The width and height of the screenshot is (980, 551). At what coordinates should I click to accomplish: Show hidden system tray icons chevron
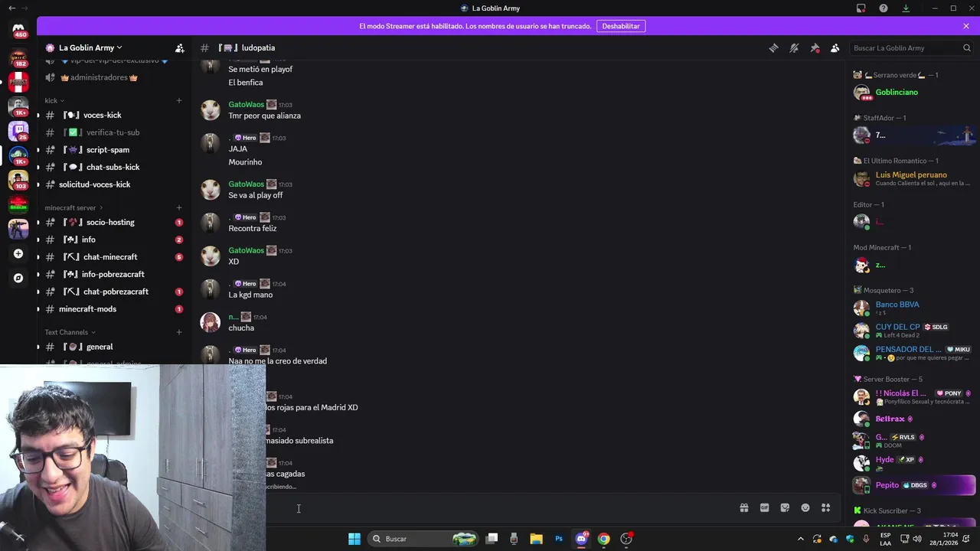[x=801, y=539]
